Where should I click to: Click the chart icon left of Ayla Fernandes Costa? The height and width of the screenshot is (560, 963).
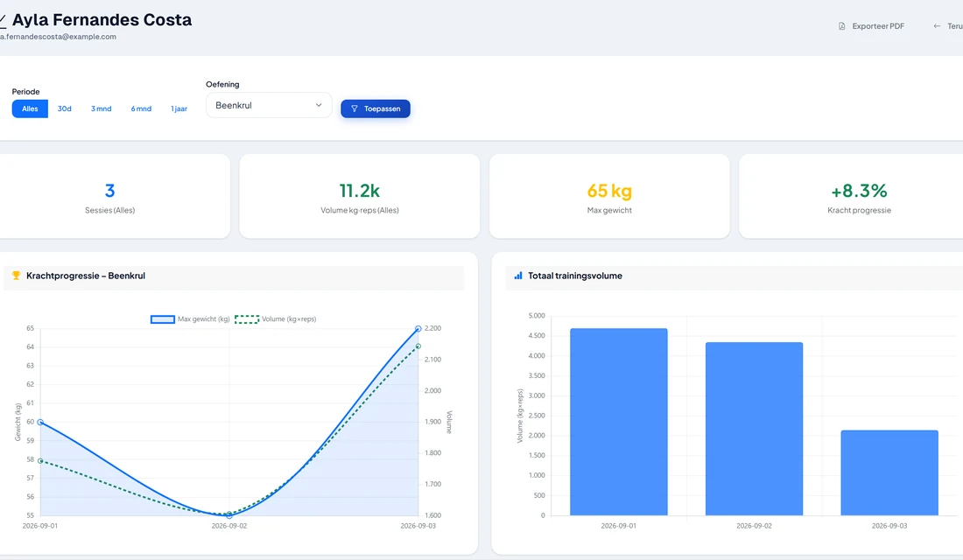coord(3,21)
